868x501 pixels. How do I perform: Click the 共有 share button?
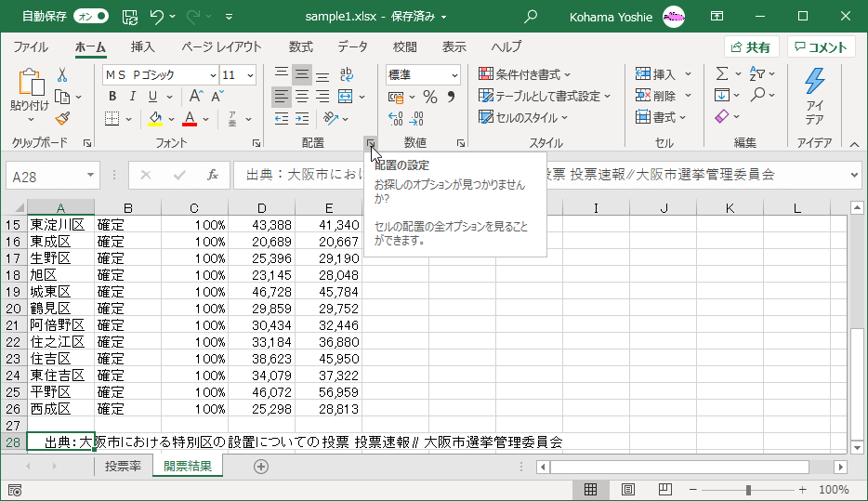tap(751, 47)
